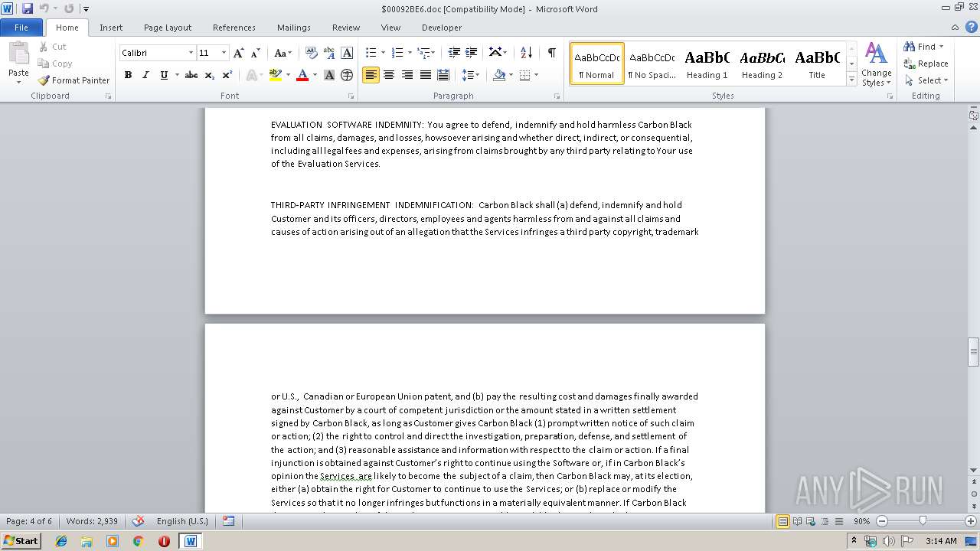Open the font name dropdown
This screenshot has height=551, width=980.
tap(191, 53)
